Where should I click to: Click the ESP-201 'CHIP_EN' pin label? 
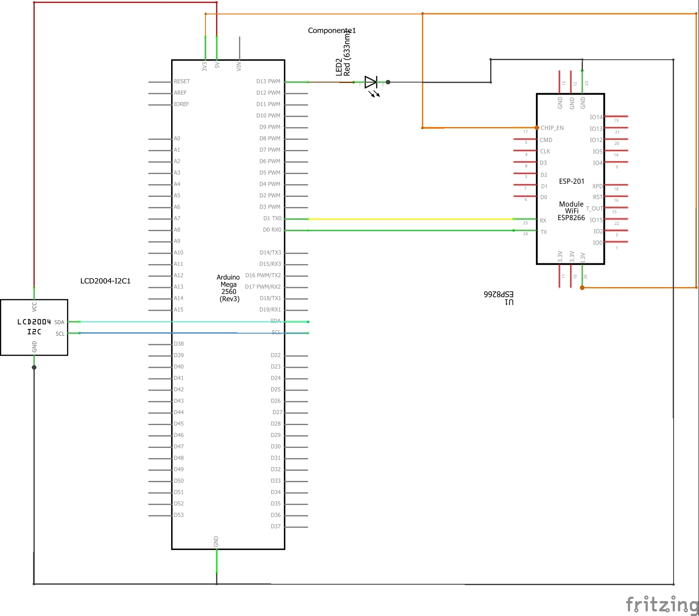552,128
